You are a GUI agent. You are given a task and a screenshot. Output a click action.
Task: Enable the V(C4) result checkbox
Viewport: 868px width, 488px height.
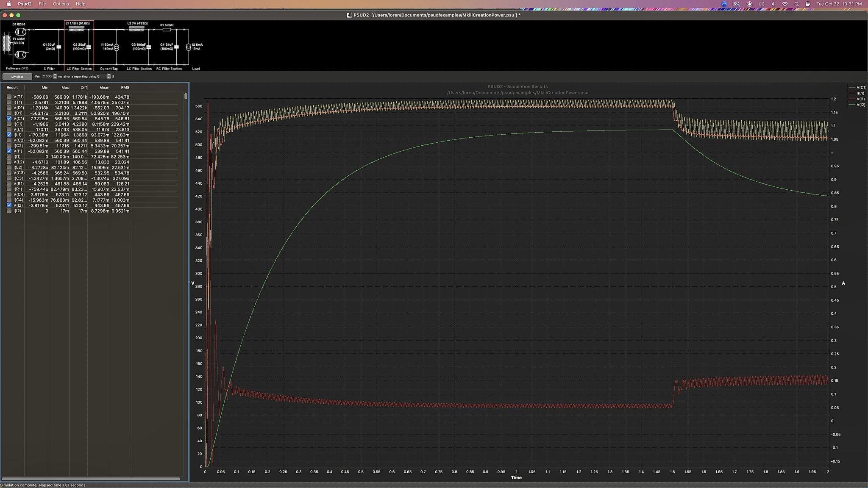(x=9, y=194)
